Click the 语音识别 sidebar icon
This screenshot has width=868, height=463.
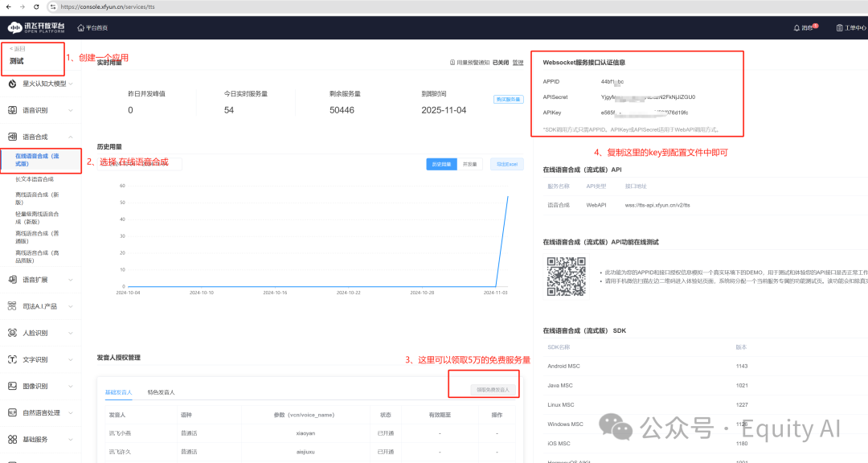pyautogui.click(x=12, y=110)
